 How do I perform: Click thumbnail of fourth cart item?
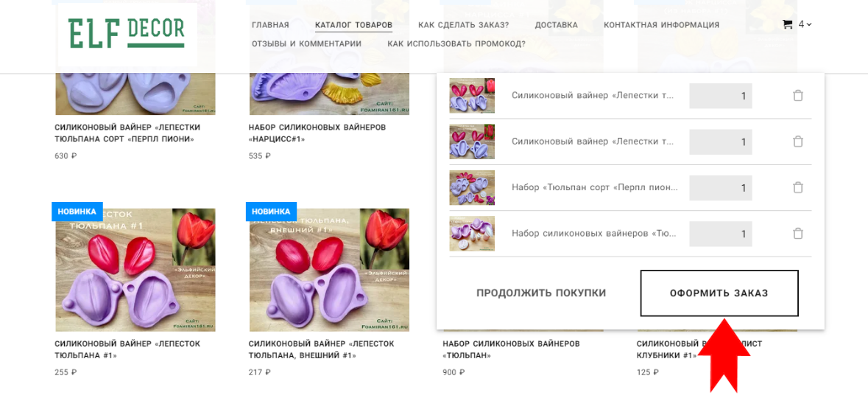tap(472, 234)
